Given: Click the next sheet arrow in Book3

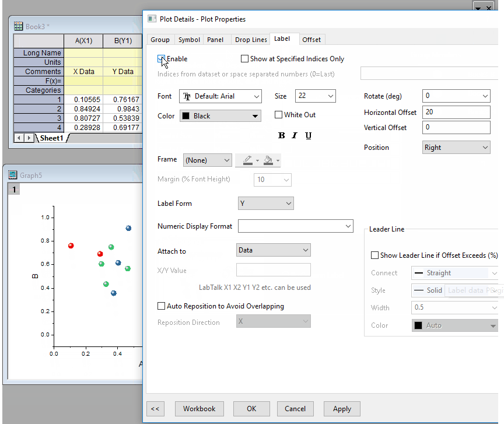Looking at the screenshot, I should pyautogui.click(x=29, y=138).
